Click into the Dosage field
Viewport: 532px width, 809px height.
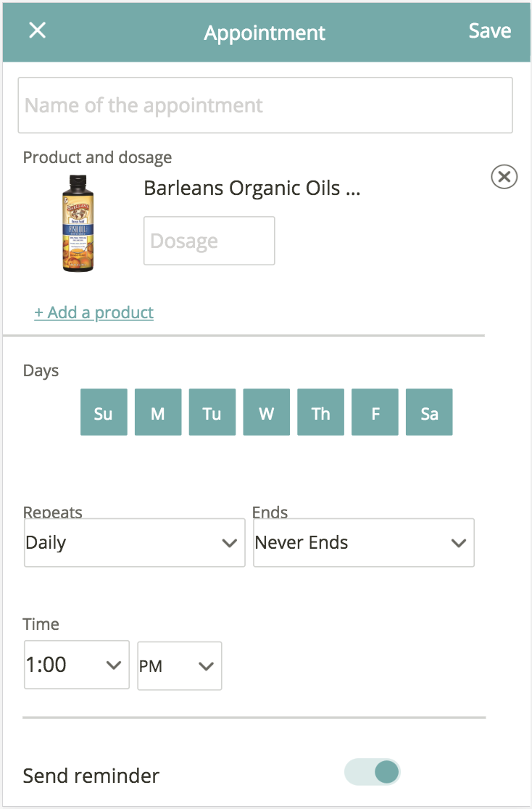(209, 241)
